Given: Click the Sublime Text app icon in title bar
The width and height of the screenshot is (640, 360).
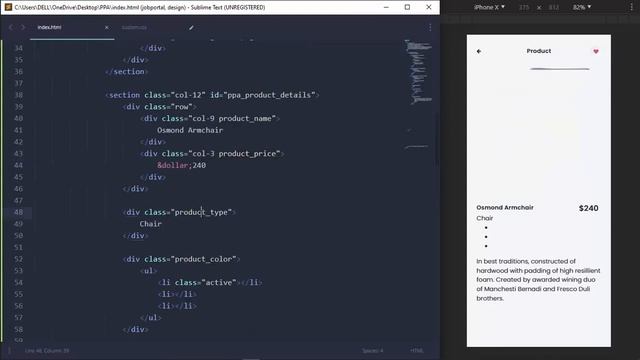Looking at the screenshot, I should coord(8,7).
